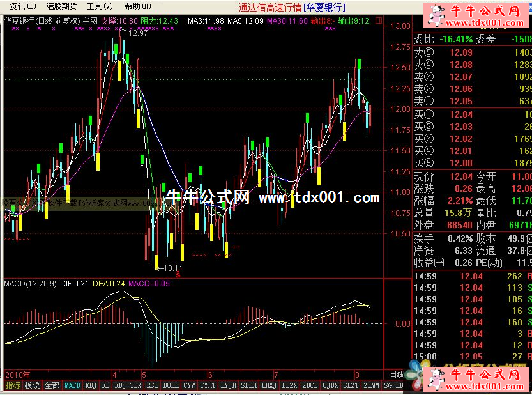Click the 买③ 12.02 bid row
The height and width of the screenshot is (395, 532).
click(473, 139)
